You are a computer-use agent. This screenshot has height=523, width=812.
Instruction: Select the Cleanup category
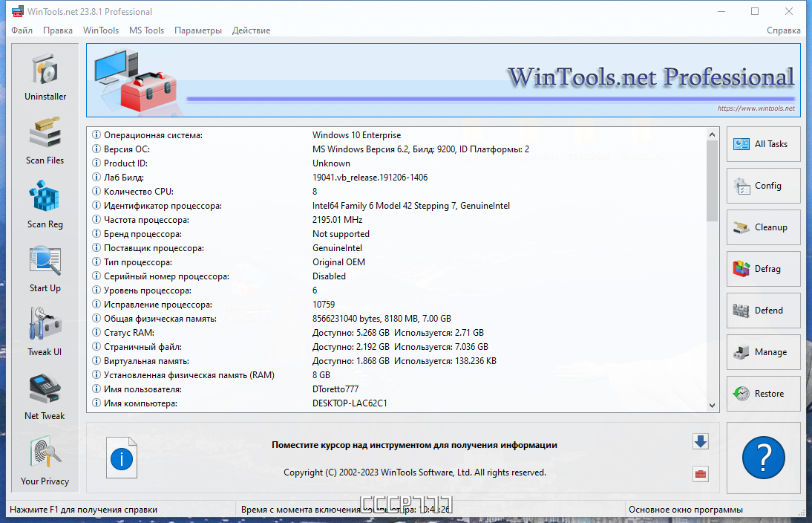(x=763, y=227)
